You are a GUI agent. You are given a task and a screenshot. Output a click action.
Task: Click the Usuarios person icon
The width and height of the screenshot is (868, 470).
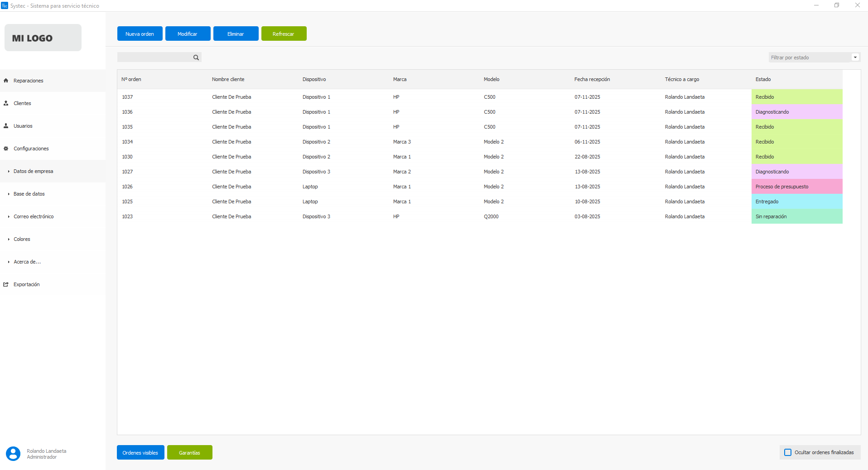pos(6,126)
